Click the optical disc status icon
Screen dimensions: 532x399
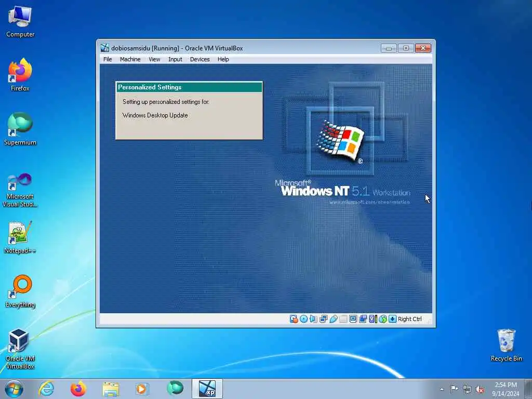[303, 319]
